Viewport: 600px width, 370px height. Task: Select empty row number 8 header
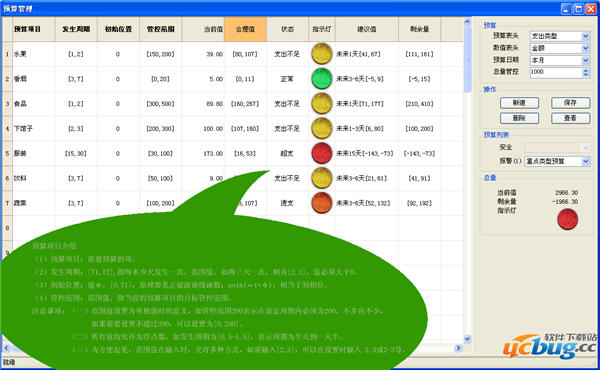tap(7, 228)
